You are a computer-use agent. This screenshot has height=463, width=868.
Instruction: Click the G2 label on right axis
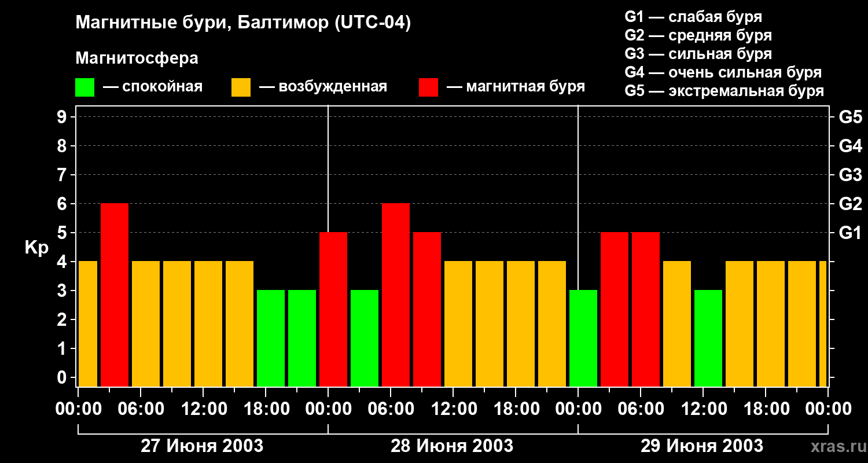850,204
